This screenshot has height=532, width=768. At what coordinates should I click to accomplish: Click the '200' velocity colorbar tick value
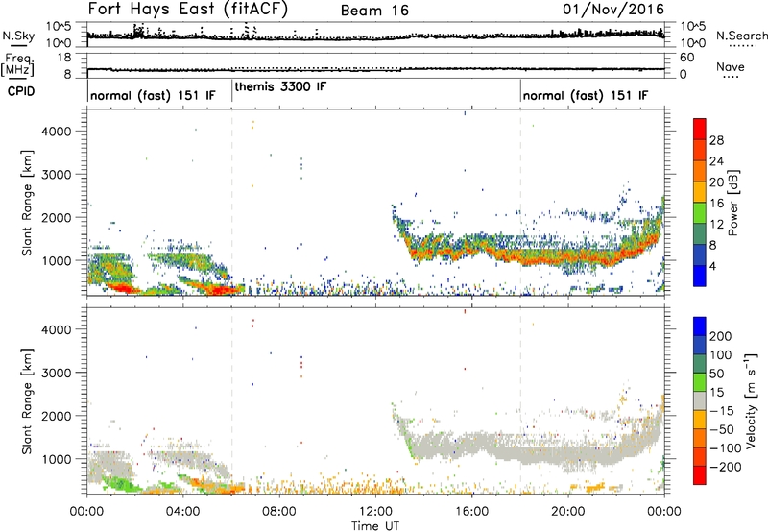pos(721,336)
